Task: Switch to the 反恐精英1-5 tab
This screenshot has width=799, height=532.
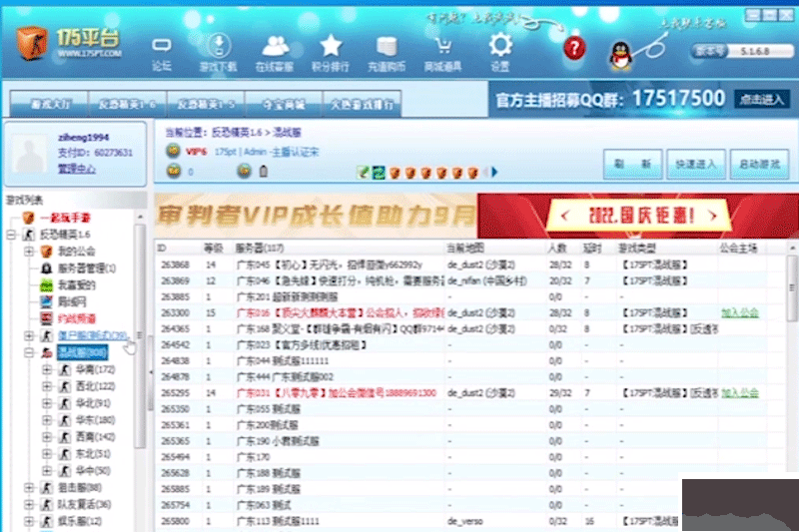Action: click(x=206, y=104)
